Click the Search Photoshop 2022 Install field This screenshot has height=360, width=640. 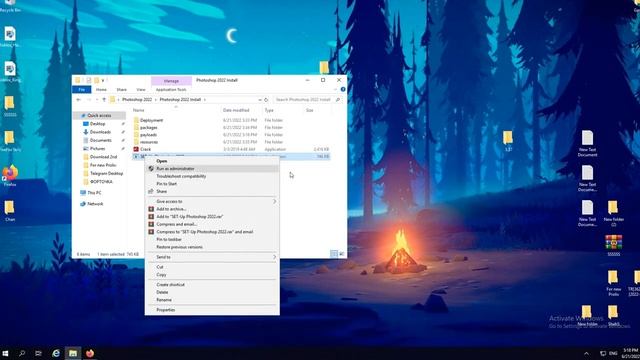307,100
